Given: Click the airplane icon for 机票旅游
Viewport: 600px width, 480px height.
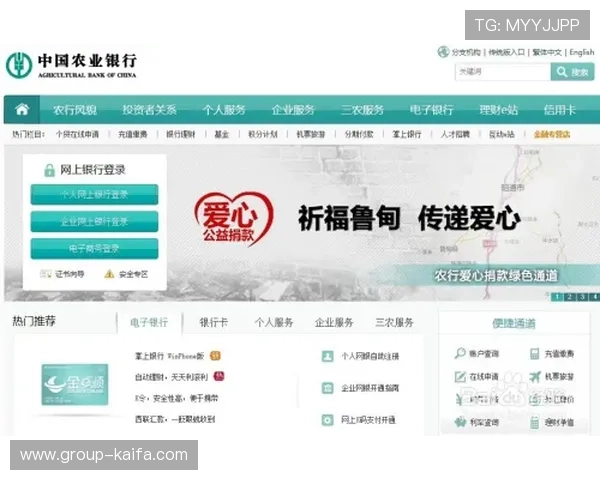Looking at the screenshot, I should (535, 377).
